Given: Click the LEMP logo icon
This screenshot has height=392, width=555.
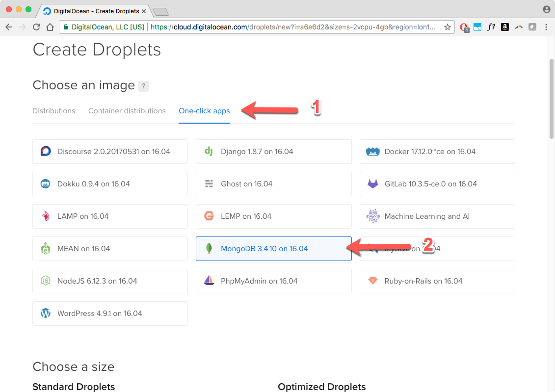Looking at the screenshot, I should [x=209, y=216].
